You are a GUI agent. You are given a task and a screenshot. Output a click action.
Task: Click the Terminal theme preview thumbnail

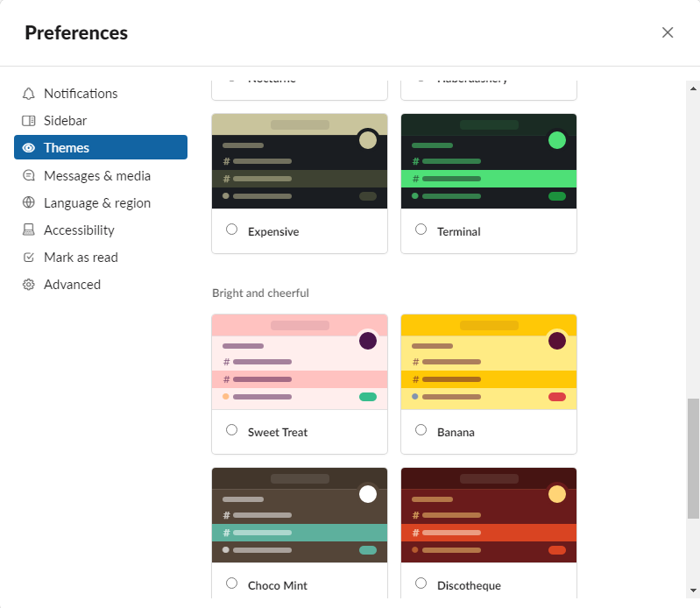[x=488, y=161]
